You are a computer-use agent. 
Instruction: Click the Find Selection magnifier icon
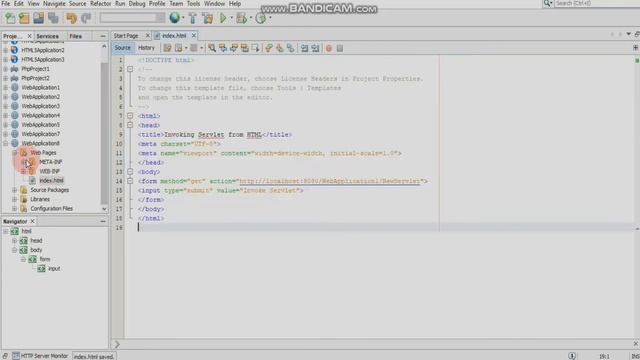click(212, 48)
